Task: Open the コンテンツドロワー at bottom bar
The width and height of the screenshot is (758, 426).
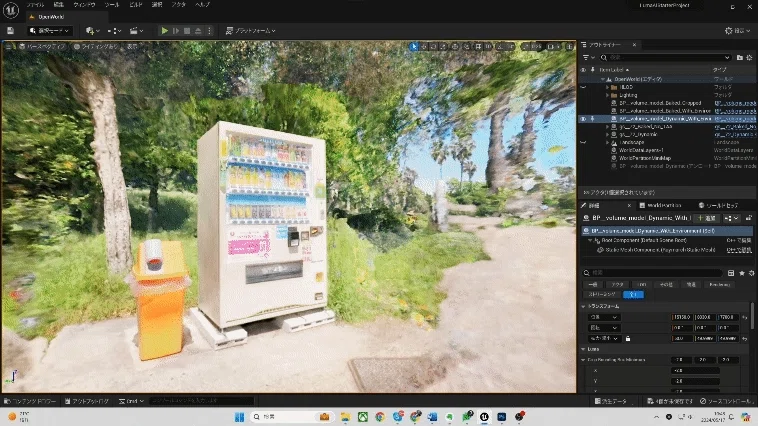Action: click(x=29, y=401)
